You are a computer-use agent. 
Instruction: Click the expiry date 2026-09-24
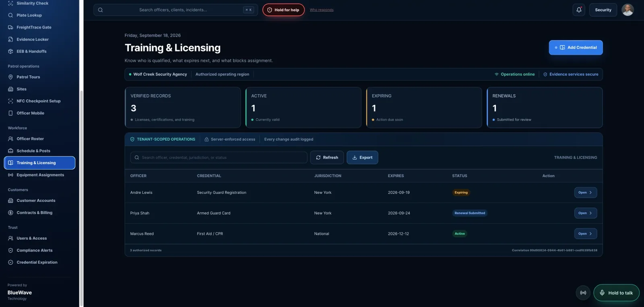[x=399, y=213]
